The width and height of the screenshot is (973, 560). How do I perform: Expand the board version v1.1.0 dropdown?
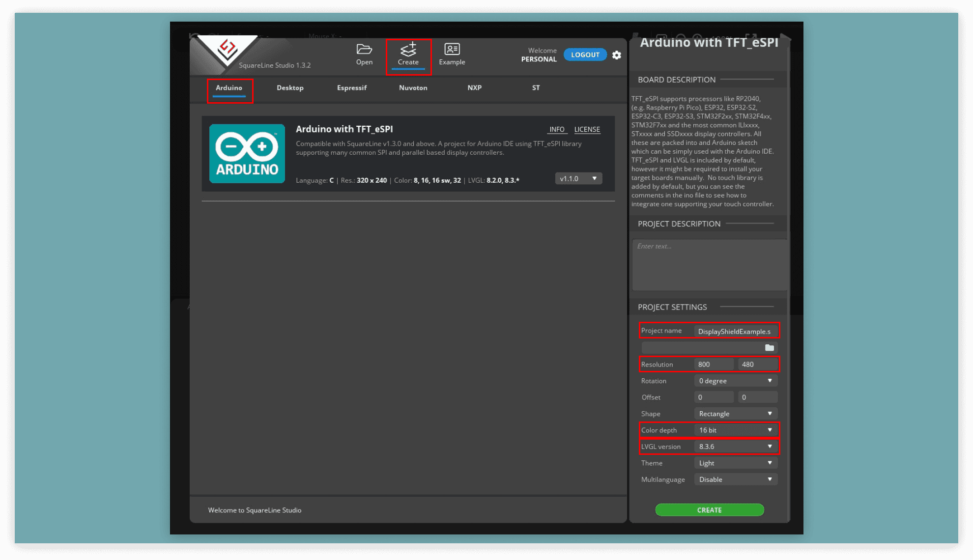tap(578, 178)
